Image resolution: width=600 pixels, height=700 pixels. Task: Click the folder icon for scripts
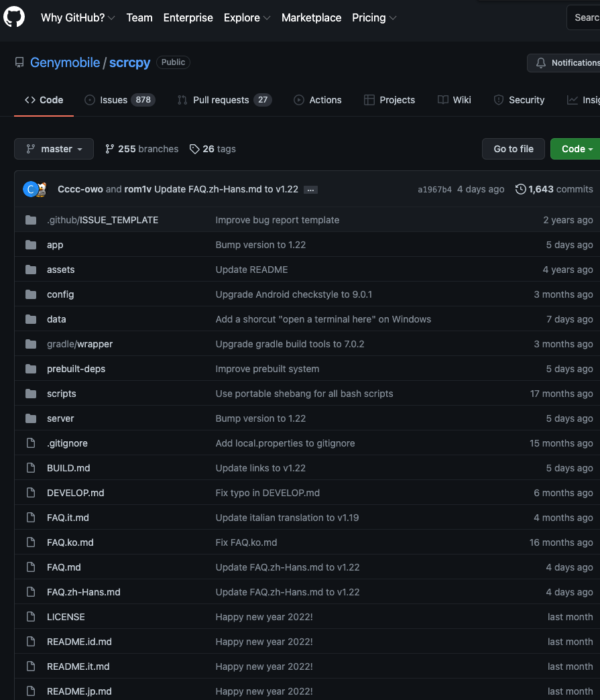pyautogui.click(x=31, y=394)
